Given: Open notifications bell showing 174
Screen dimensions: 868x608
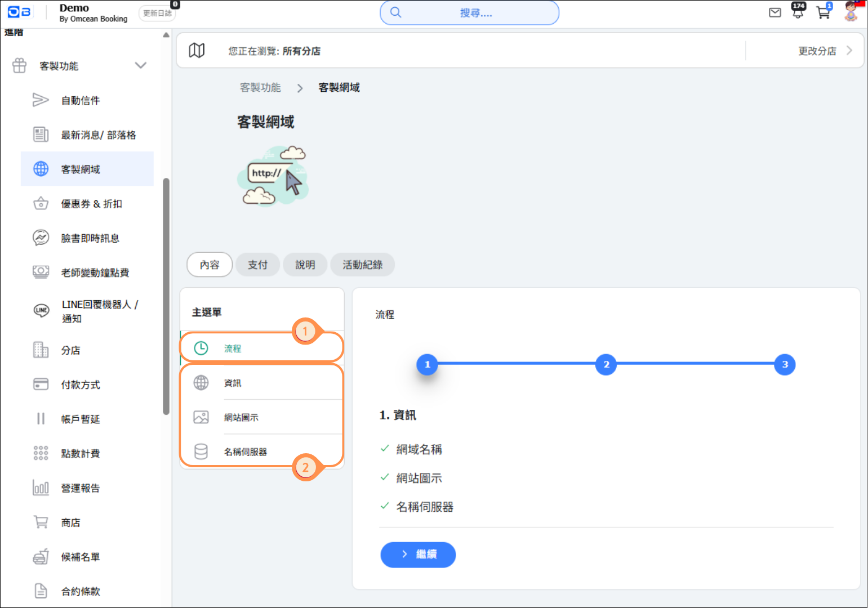Looking at the screenshot, I should point(798,11).
